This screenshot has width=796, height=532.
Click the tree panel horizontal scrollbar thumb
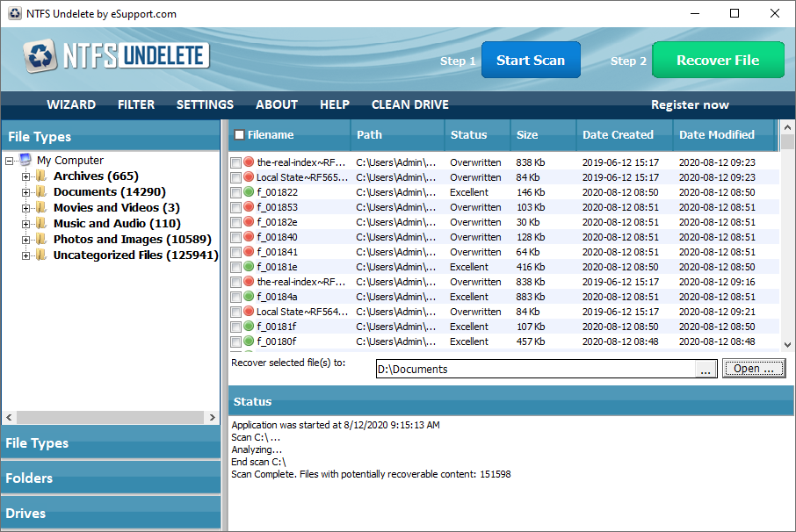click(x=110, y=417)
